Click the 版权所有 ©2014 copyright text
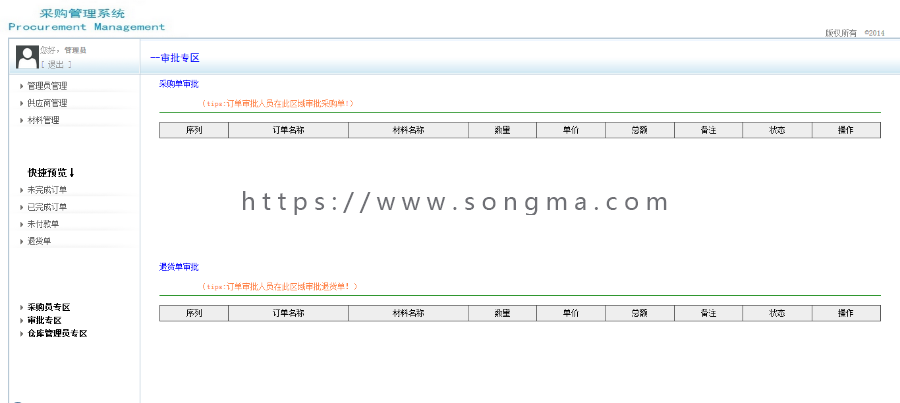This screenshot has height=403, width=900. pyautogui.click(x=855, y=33)
